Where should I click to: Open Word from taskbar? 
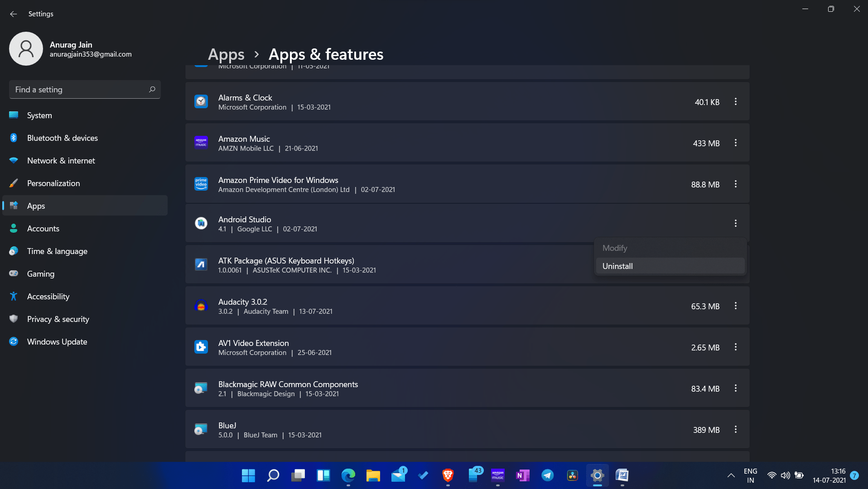622,475
